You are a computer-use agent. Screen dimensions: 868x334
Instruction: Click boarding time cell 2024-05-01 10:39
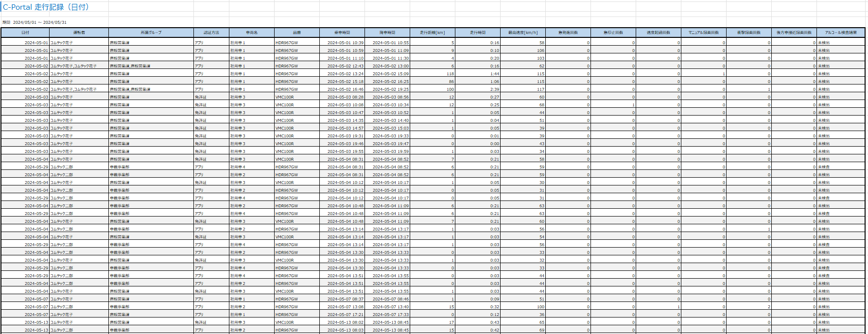(x=342, y=43)
